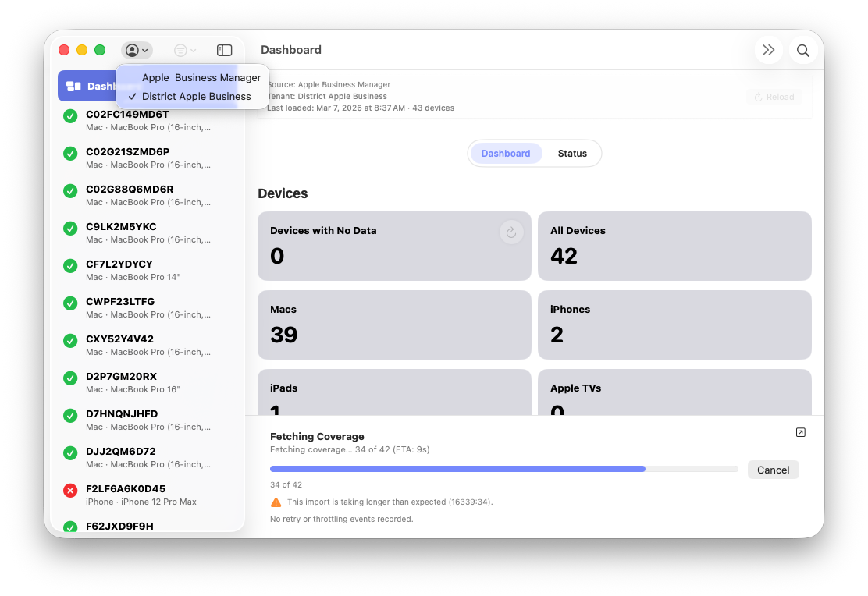Select the Dashboard segmented tab
Image resolution: width=868 pixels, height=596 pixels.
tap(505, 153)
